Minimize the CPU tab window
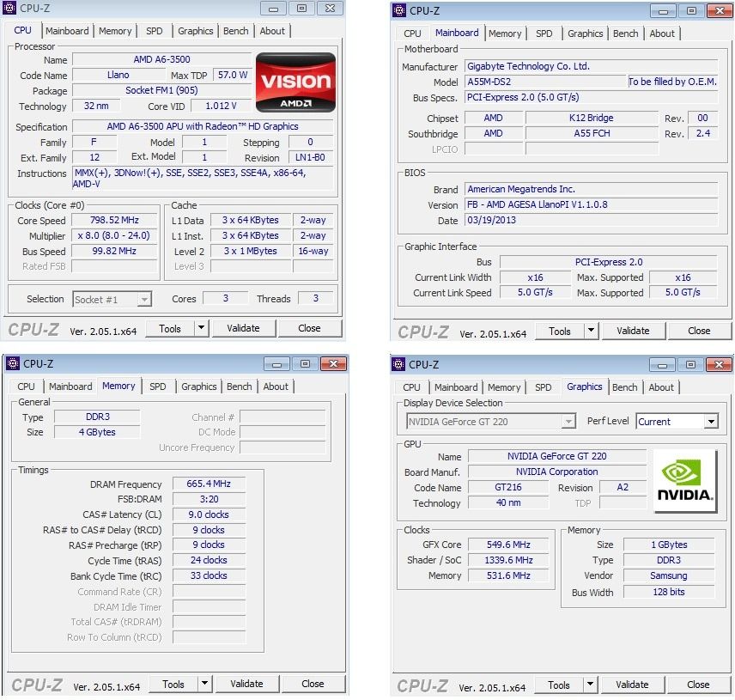 (x=273, y=9)
